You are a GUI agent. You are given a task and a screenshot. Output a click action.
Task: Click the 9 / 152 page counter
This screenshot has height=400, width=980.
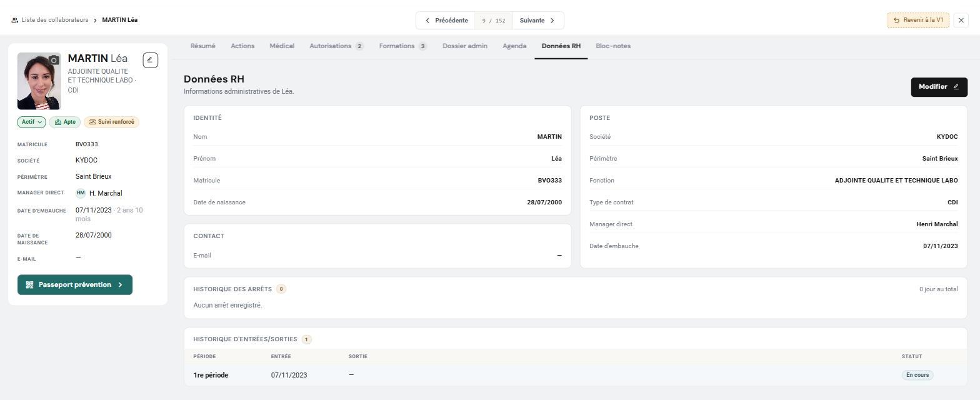pos(494,21)
